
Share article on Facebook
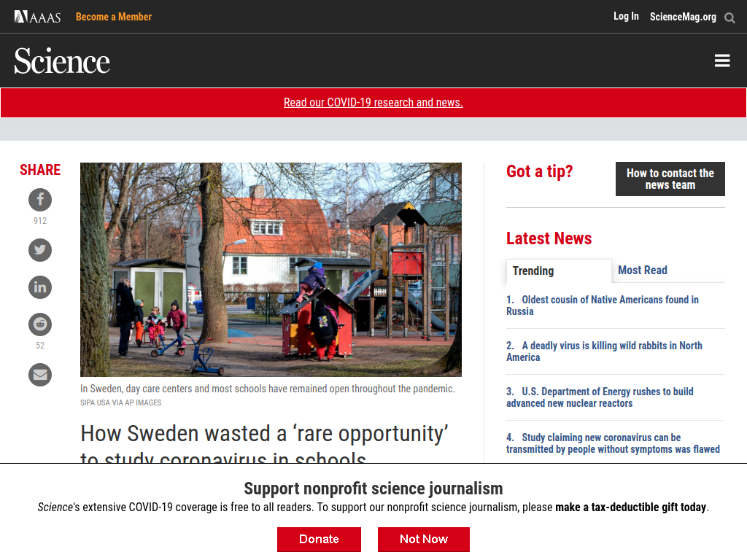[40, 200]
